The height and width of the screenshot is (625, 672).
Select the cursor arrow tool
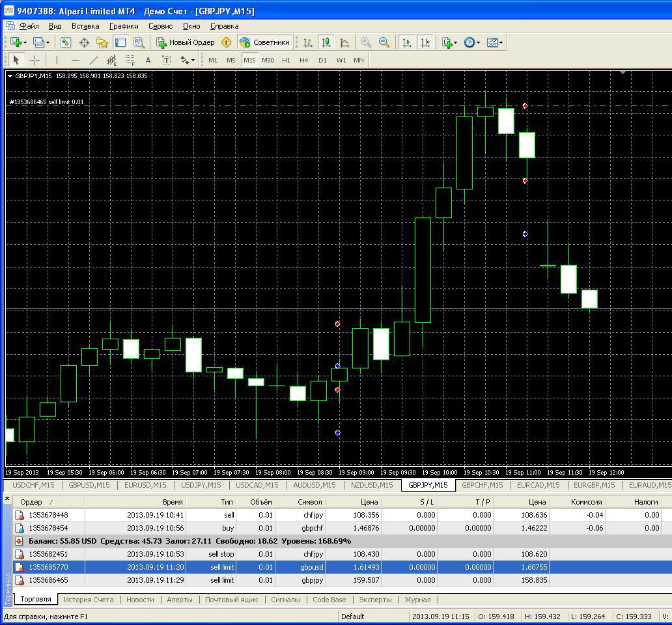click(16, 60)
